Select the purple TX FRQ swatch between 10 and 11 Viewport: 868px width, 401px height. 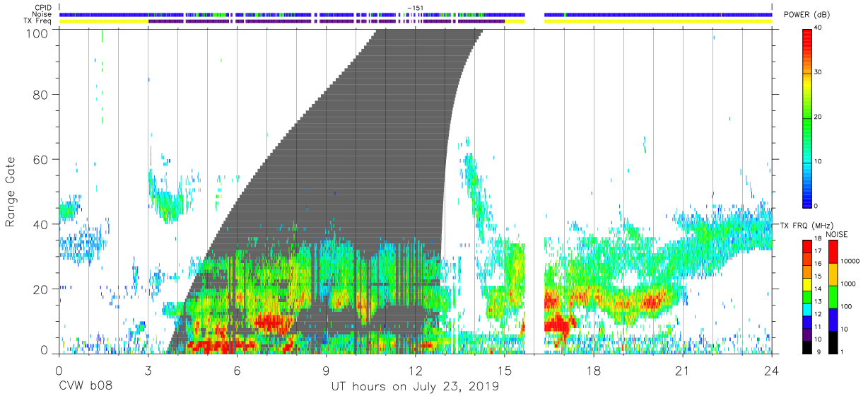pos(807,335)
